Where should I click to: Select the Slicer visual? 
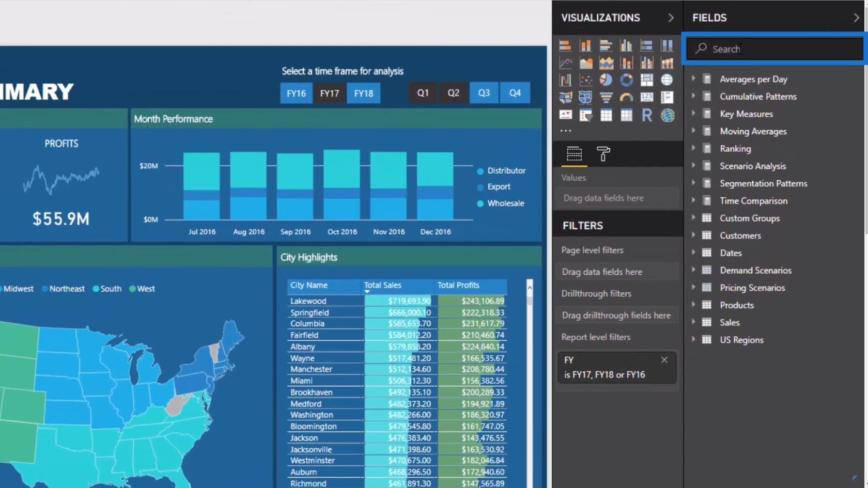585,115
